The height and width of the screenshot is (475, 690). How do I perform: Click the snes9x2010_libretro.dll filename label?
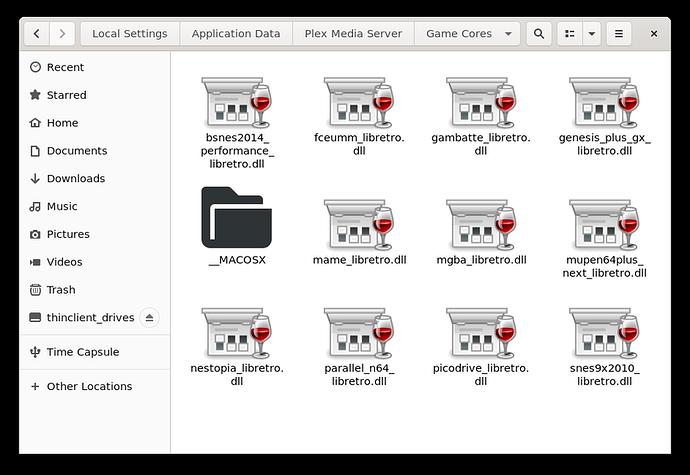[604, 375]
